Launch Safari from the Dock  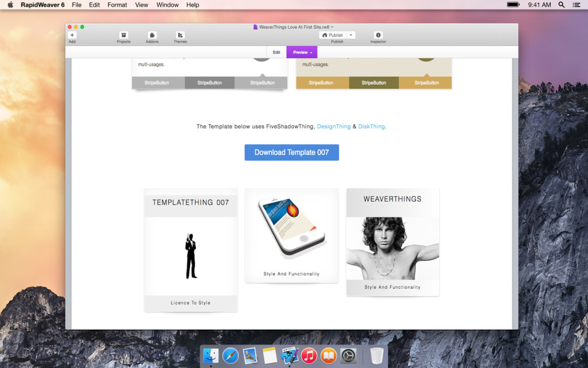pyautogui.click(x=230, y=355)
